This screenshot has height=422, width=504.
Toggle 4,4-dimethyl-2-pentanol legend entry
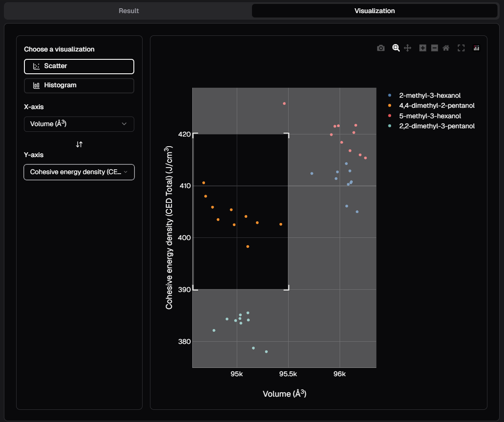click(436, 106)
